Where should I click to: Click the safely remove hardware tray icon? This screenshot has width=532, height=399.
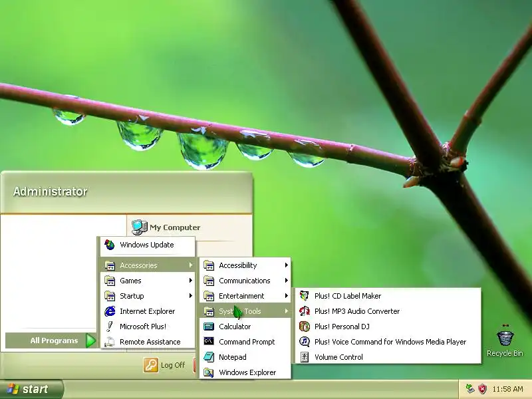point(470,389)
